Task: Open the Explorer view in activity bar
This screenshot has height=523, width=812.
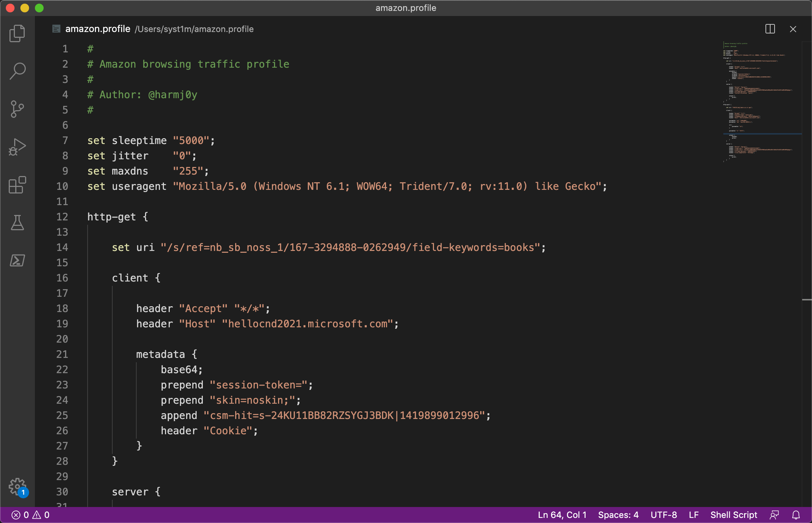Action: (17, 33)
